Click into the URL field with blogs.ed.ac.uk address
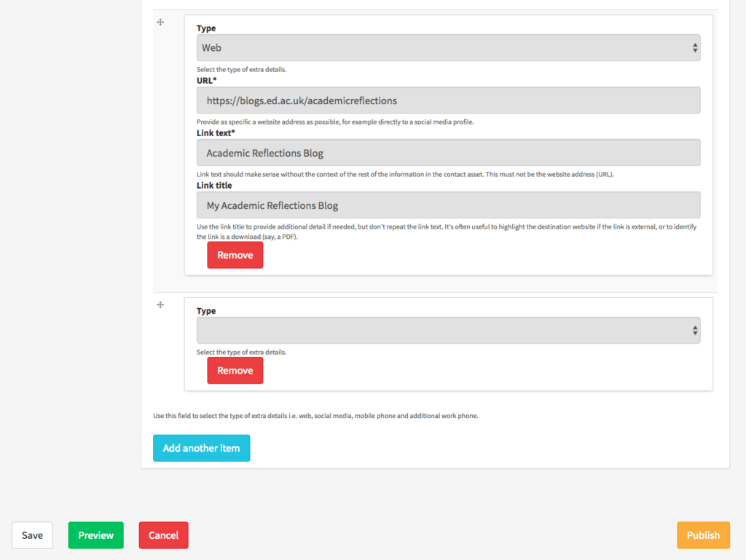Viewport: 746px width, 560px height. 447,100
